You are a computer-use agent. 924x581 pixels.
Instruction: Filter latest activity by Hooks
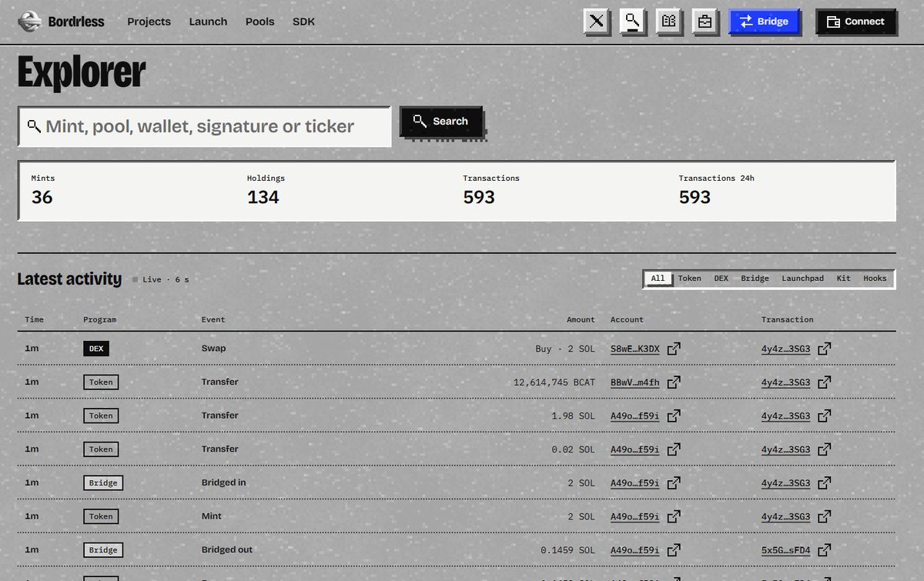click(x=875, y=279)
